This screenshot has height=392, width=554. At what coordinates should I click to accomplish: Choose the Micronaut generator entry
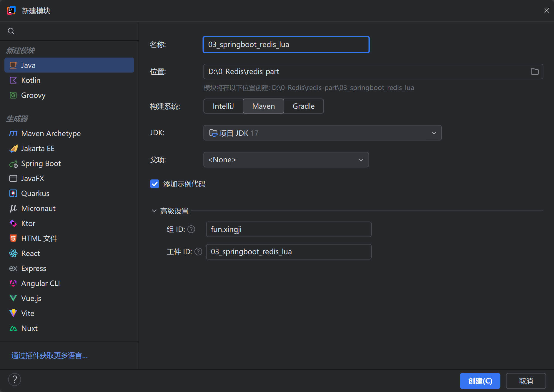coord(69,208)
